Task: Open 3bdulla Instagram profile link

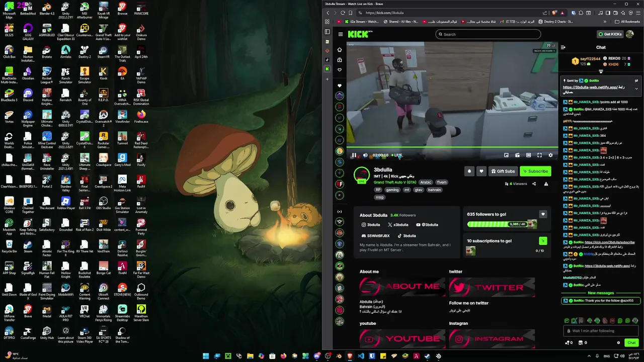Action: click(x=370, y=225)
